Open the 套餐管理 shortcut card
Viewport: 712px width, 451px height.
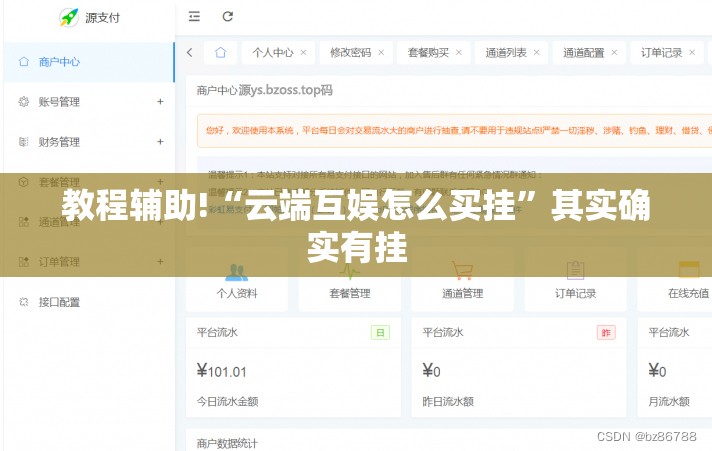pos(350,279)
